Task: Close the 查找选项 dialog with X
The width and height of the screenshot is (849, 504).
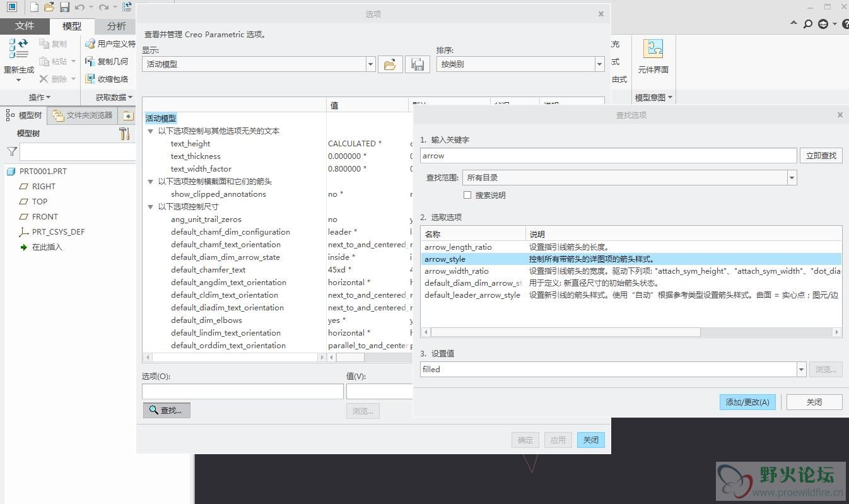Action: pyautogui.click(x=840, y=115)
